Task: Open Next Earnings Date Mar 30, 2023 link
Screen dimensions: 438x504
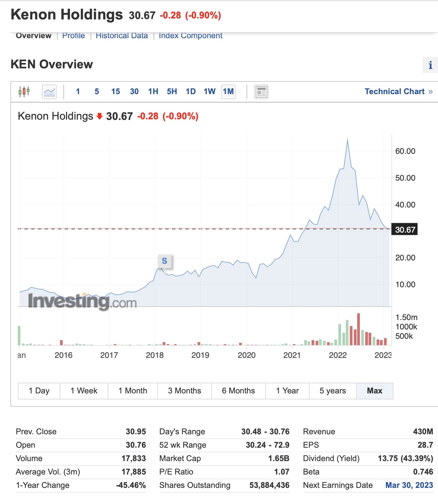Action: (409, 485)
